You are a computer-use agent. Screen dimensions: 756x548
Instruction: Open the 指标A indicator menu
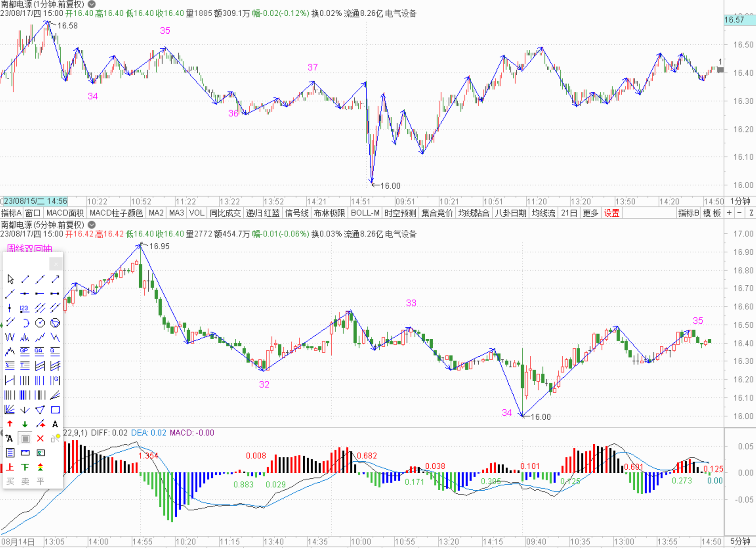pyautogui.click(x=11, y=213)
